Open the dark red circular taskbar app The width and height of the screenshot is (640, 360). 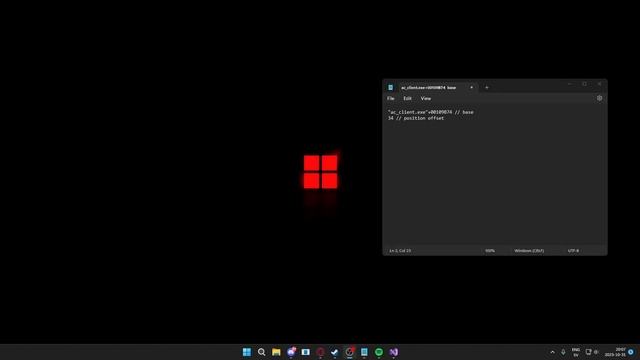[x=320, y=352]
